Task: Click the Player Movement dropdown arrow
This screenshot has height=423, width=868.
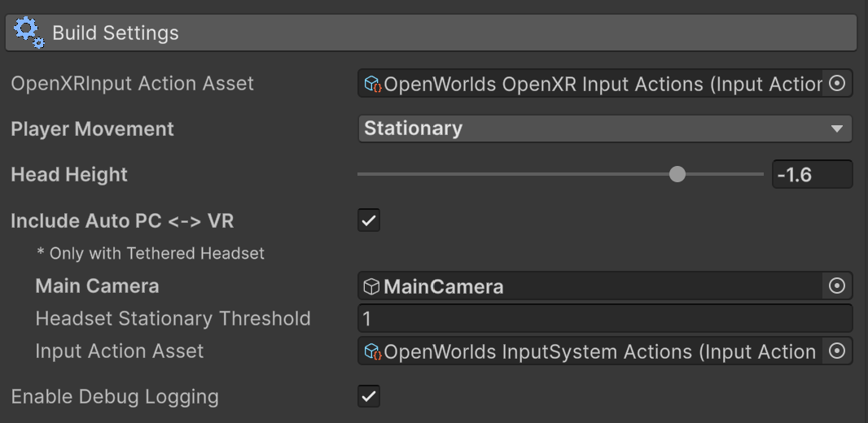Action: tap(836, 129)
